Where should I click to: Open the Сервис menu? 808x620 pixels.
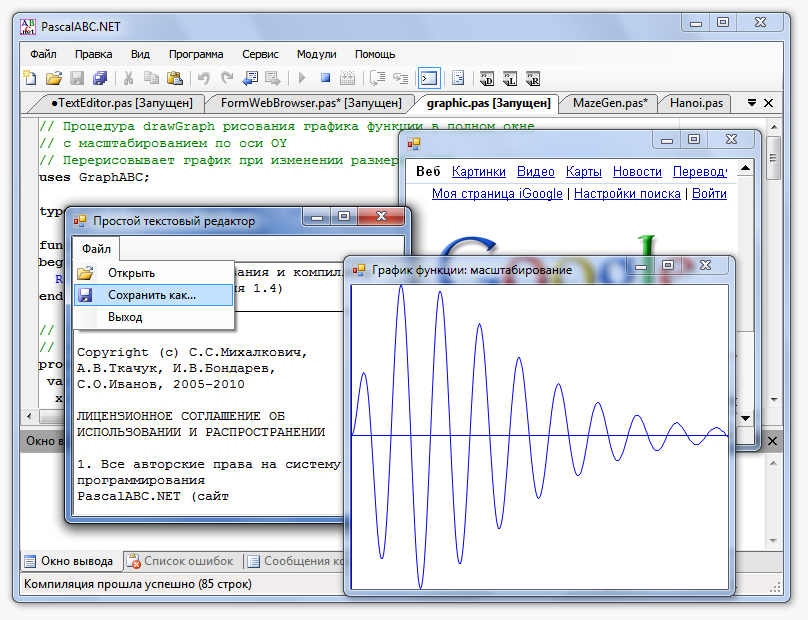click(x=260, y=54)
